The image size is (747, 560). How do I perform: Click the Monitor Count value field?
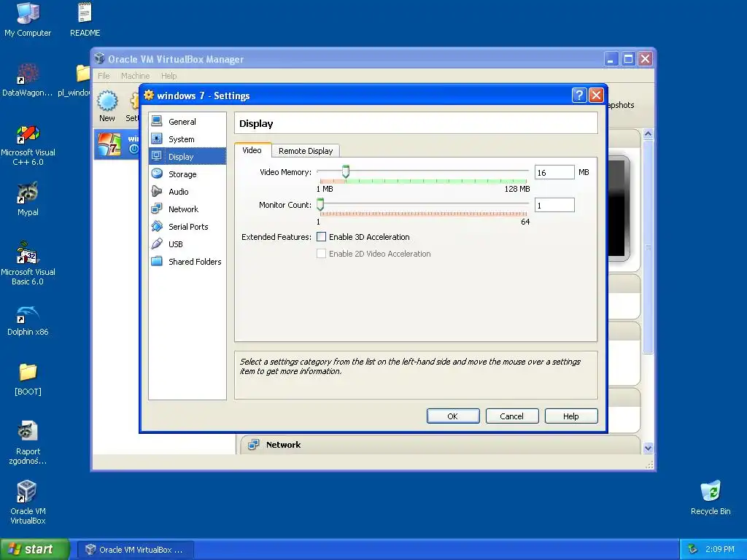tap(554, 205)
